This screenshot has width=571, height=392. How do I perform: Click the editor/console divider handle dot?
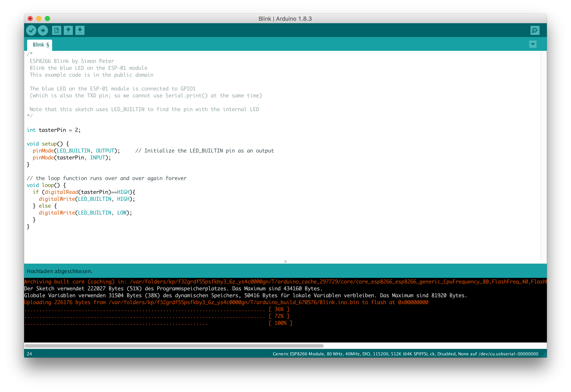pos(285,261)
